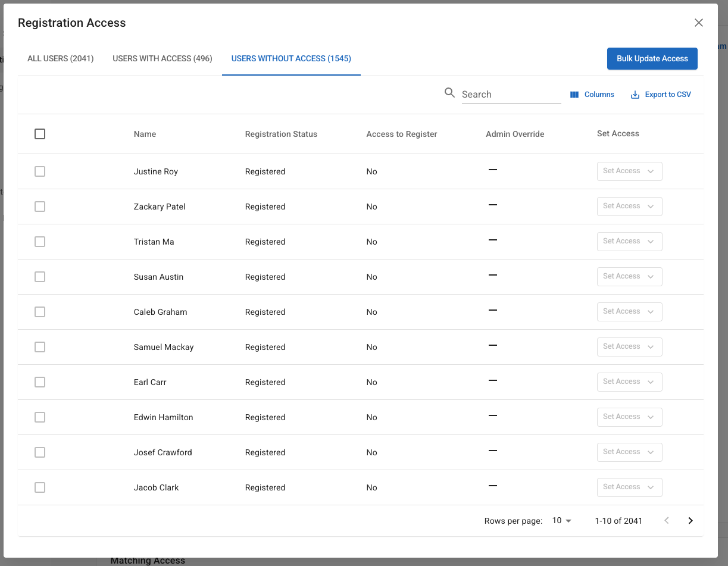Click the Export to CSV download icon
This screenshot has height=566, width=728.
pos(635,95)
